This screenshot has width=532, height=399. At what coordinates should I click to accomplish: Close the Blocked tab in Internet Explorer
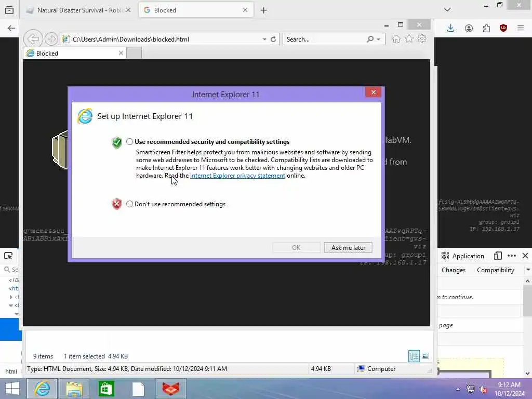tap(121, 53)
